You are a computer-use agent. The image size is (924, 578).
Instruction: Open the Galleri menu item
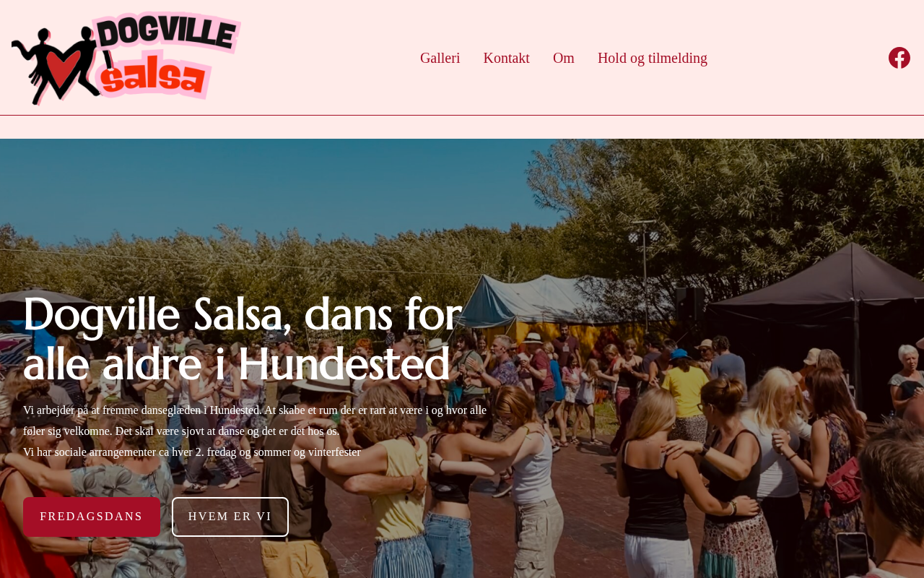(x=440, y=58)
